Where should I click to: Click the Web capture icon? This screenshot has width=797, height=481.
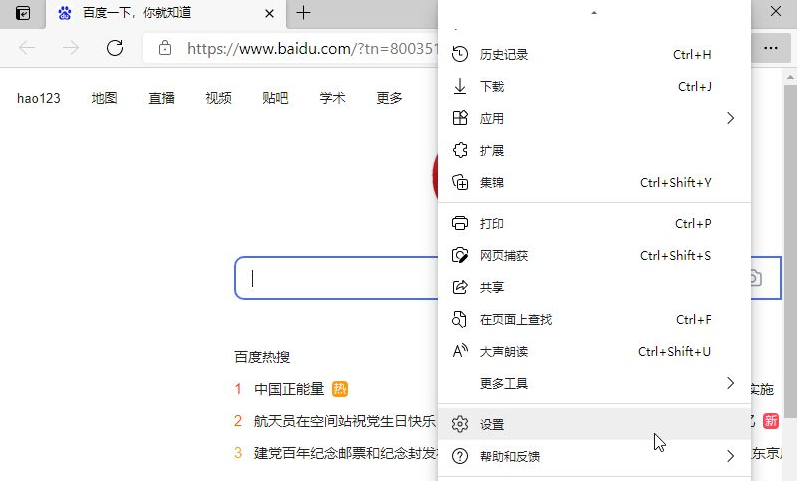click(460, 255)
